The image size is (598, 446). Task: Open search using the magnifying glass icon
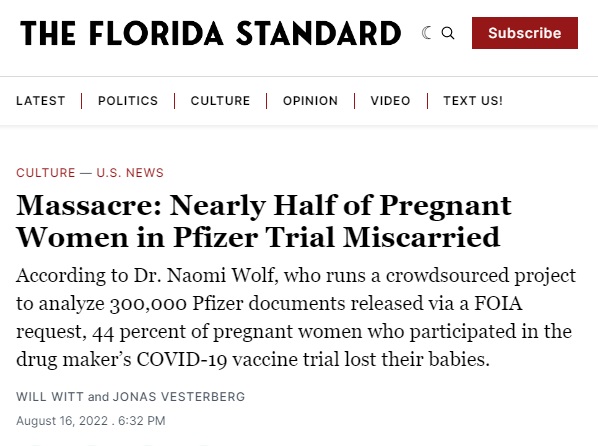pyautogui.click(x=448, y=33)
